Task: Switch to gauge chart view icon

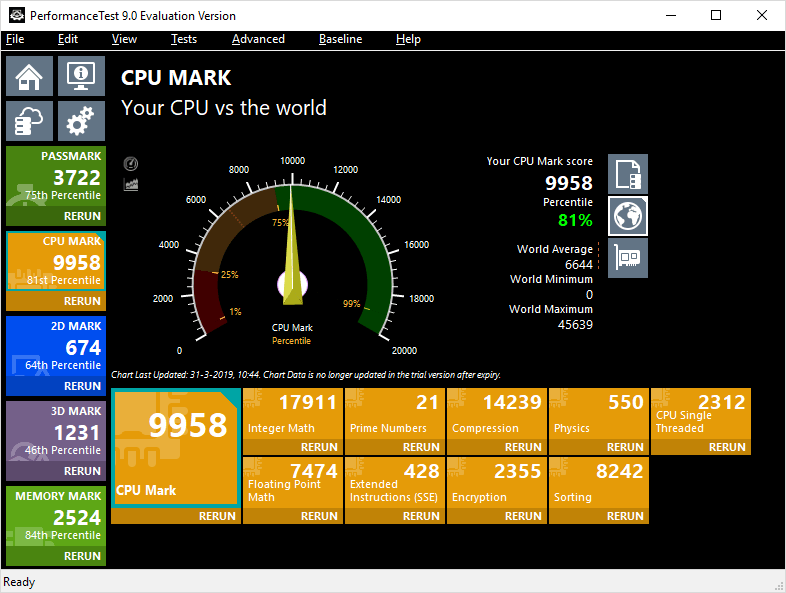Action: click(131, 163)
